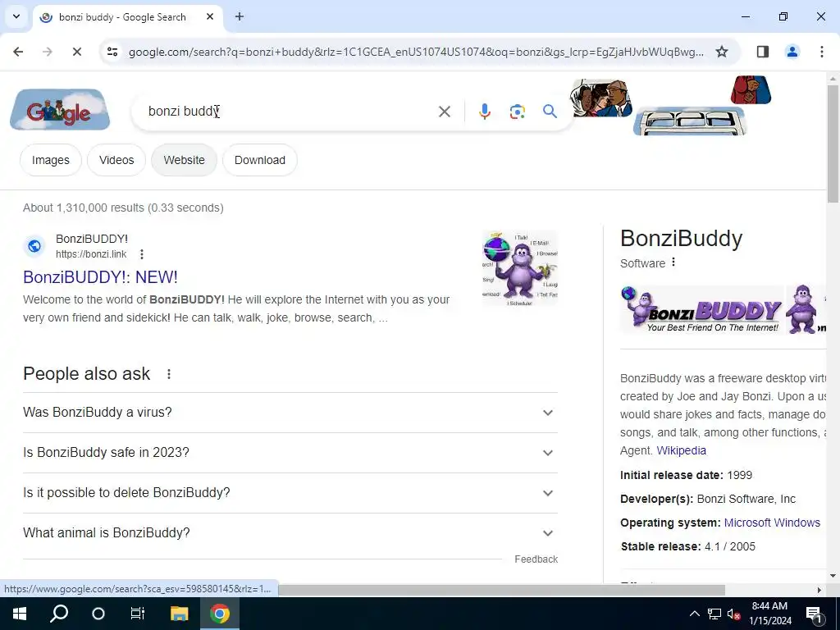The width and height of the screenshot is (840, 630).
Task: Expand Is BonziBuddy safe in 2023?
Action: 290,453
